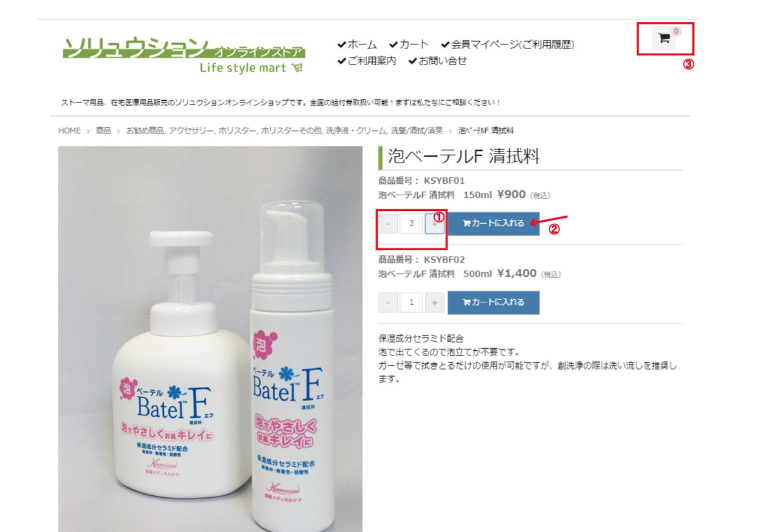774x532 pixels.
Task: Decrease quantity for the 500ml product
Action: (388, 302)
